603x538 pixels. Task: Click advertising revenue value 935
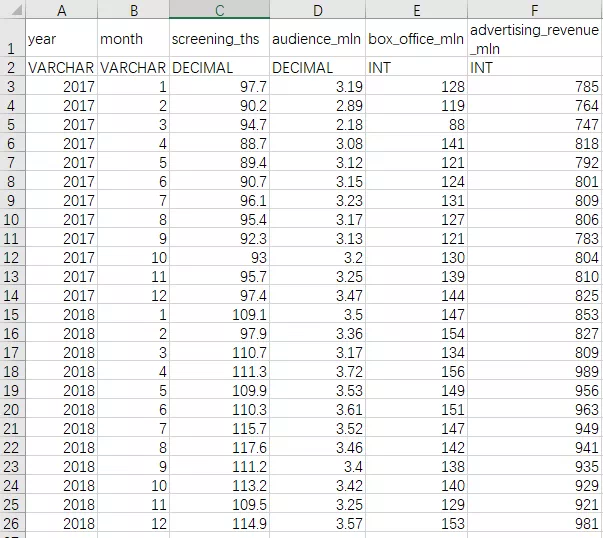pyautogui.click(x=535, y=466)
